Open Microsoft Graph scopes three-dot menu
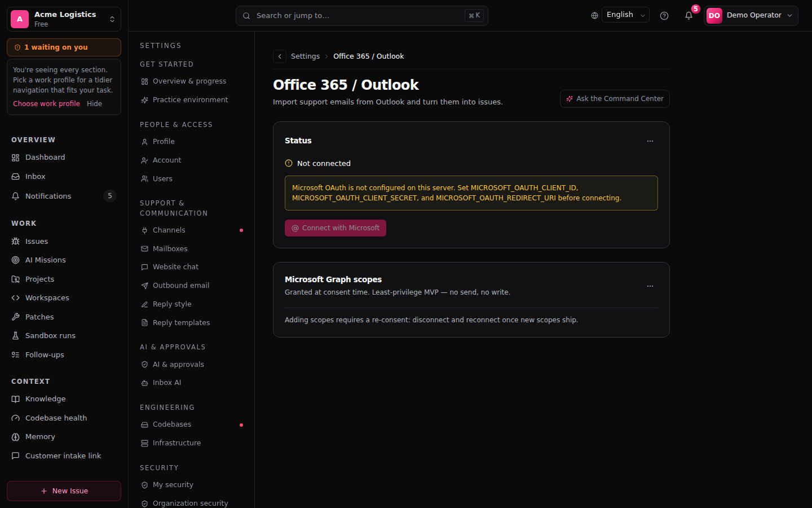 [650, 286]
